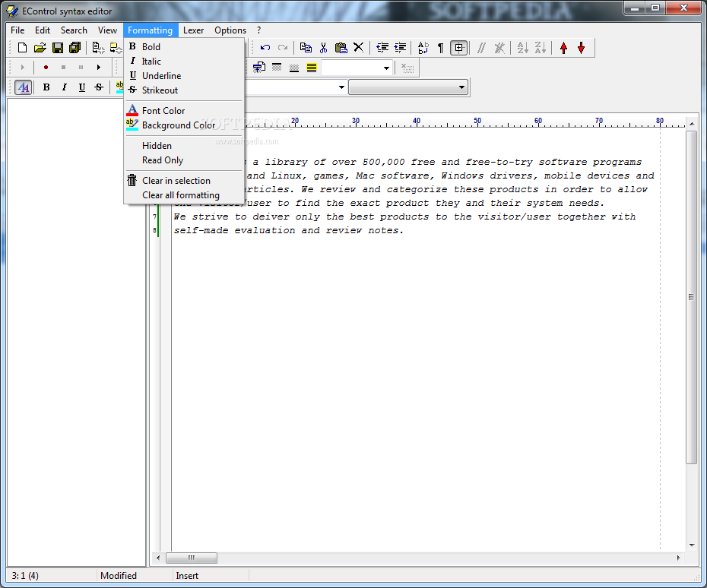Click the scroll down arrow
This screenshot has width=707, height=588.
click(x=692, y=545)
